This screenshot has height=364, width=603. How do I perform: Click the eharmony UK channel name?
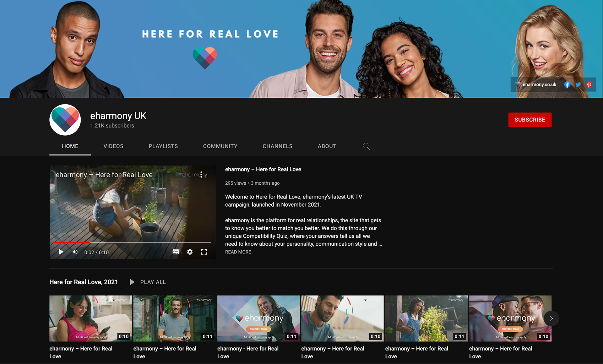coord(118,116)
